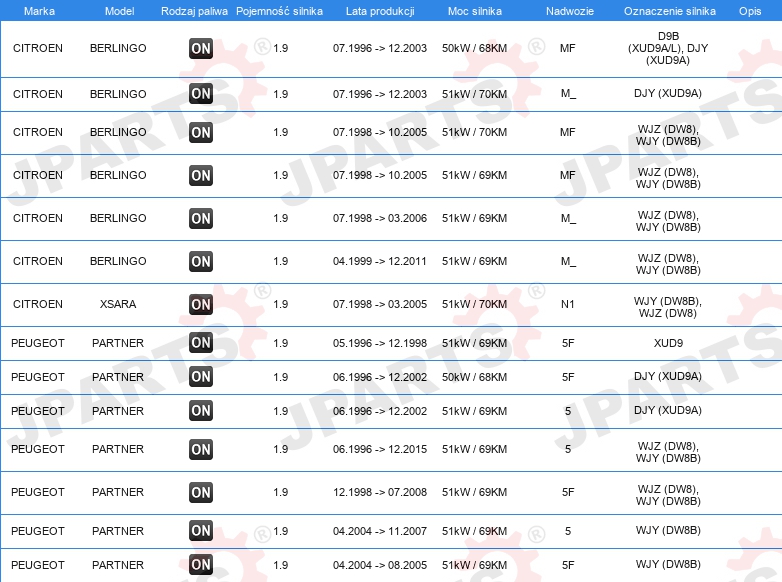
Task: Click the ON diesel icon in the Berlingo 50kW / 68KM row
Action: (201, 48)
